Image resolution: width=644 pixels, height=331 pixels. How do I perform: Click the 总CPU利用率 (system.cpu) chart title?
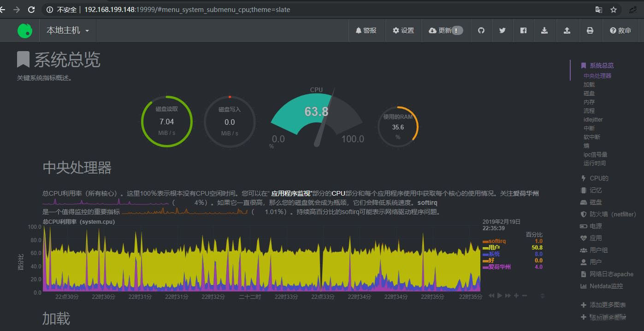[x=79, y=221]
